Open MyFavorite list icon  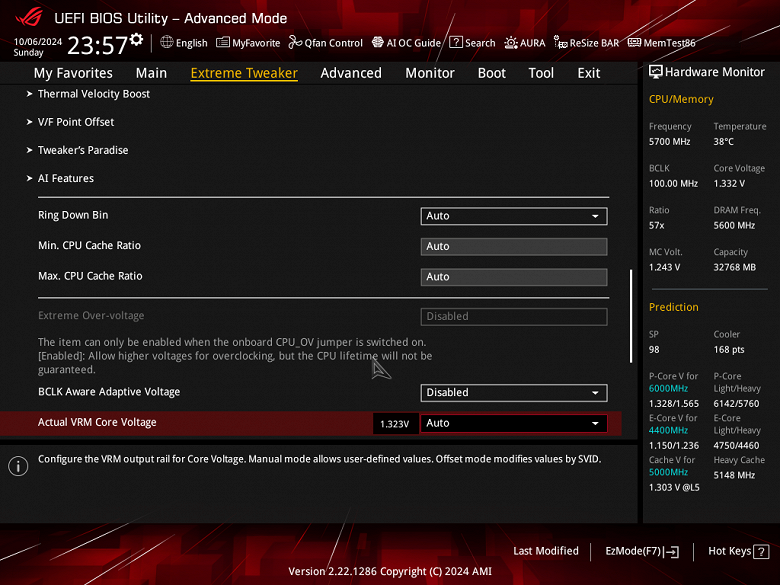(x=223, y=42)
